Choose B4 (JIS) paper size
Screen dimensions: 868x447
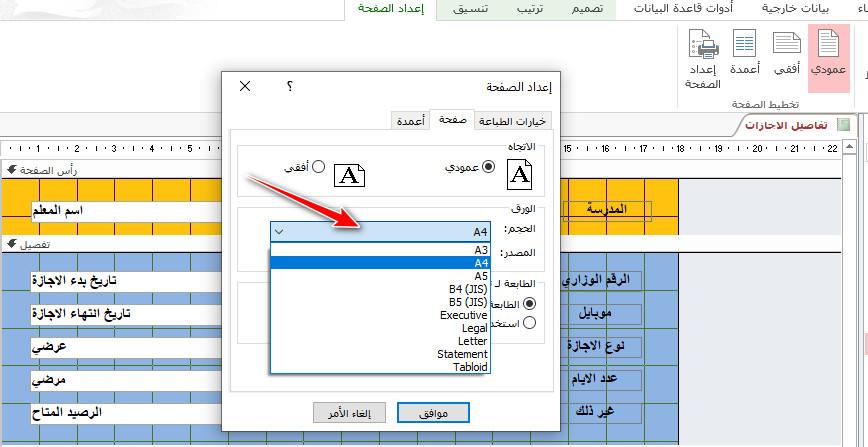click(380, 289)
